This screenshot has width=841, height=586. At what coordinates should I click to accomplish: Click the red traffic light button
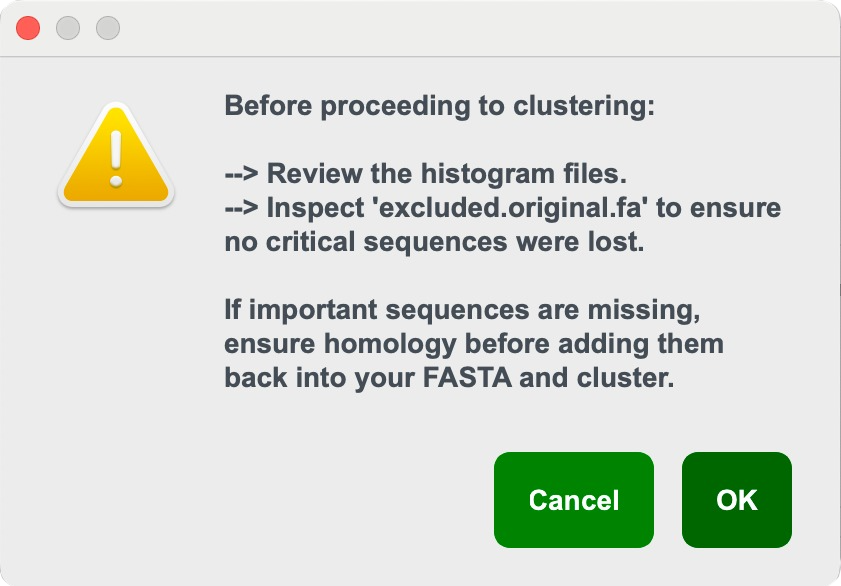pos(28,28)
